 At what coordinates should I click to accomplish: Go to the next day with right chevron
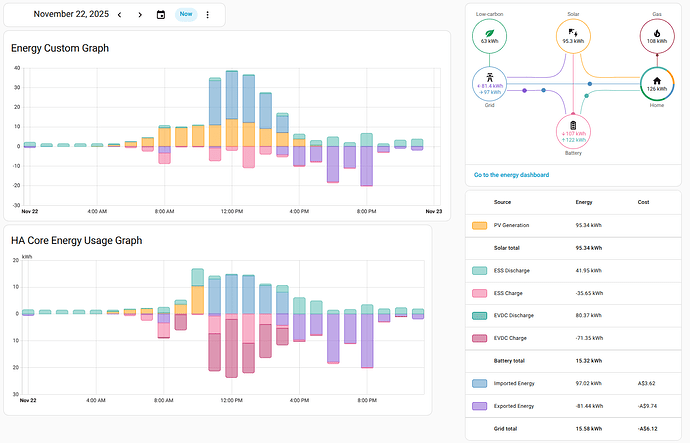[140, 15]
